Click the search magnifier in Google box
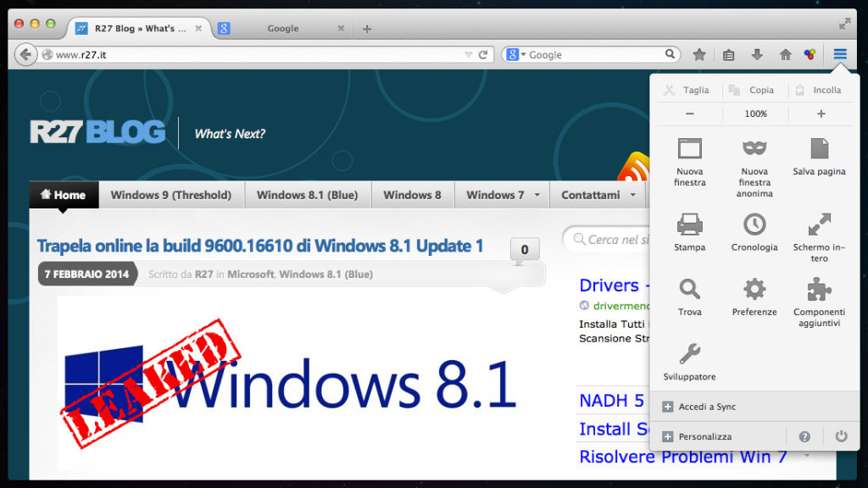This screenshot has width=868, height=488. coord(670,54)
